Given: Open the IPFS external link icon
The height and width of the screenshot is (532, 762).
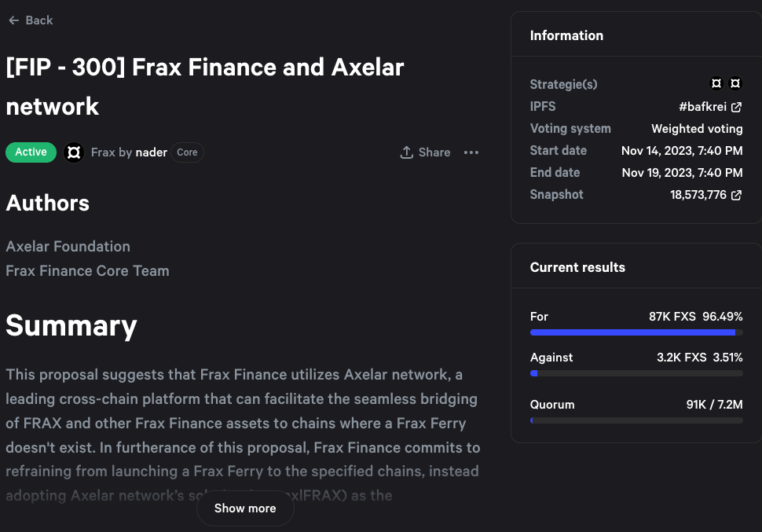Looking at the screenshot, I should click(x=736, y=107).
